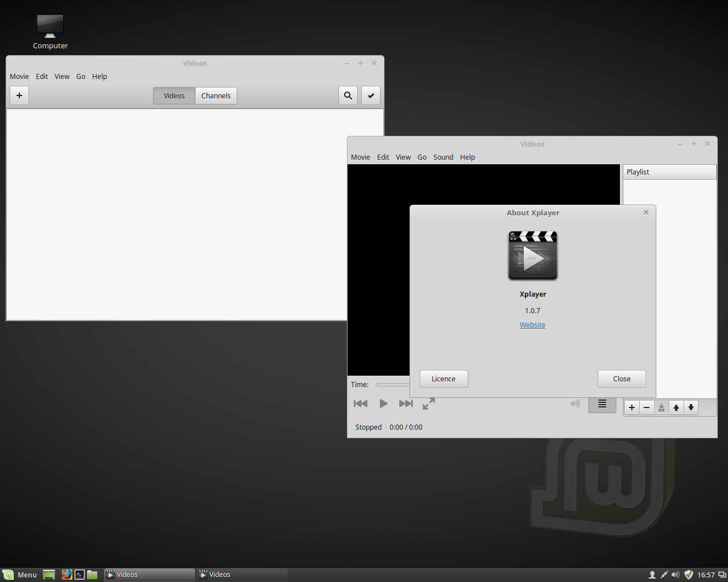Open search in the Videos library window

(x=348, y=95)
